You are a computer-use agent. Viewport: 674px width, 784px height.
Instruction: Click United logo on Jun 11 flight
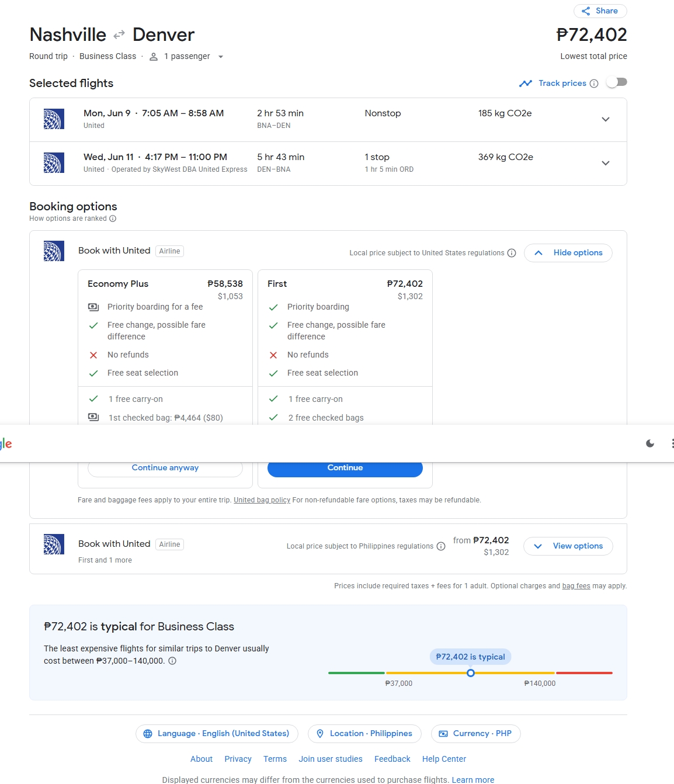pyautogui.click(x=54, y=163)
